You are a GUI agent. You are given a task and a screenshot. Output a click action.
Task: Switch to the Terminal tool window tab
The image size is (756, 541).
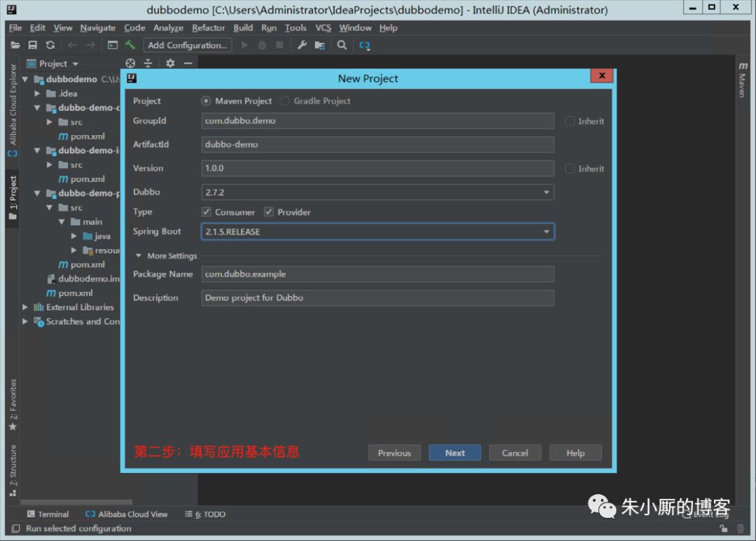[x=48, y=514]
